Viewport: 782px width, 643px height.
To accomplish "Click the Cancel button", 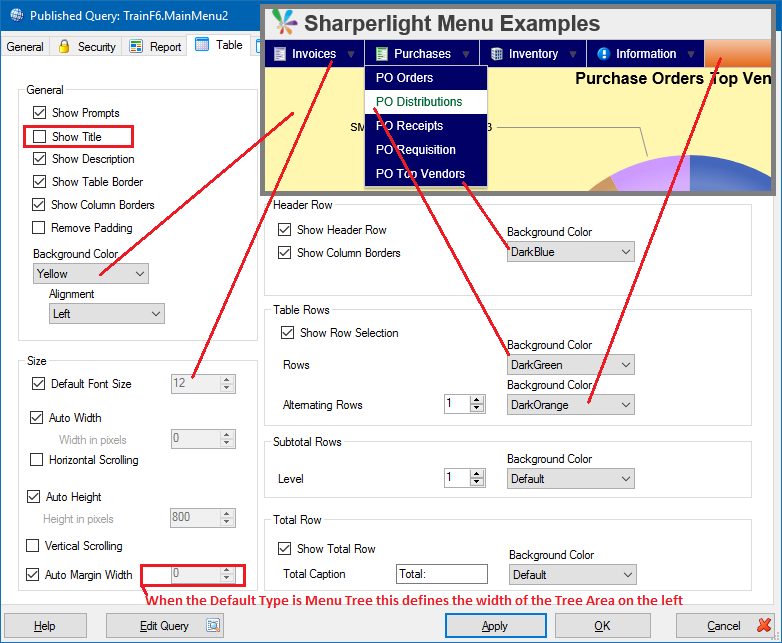I will 726,626.
